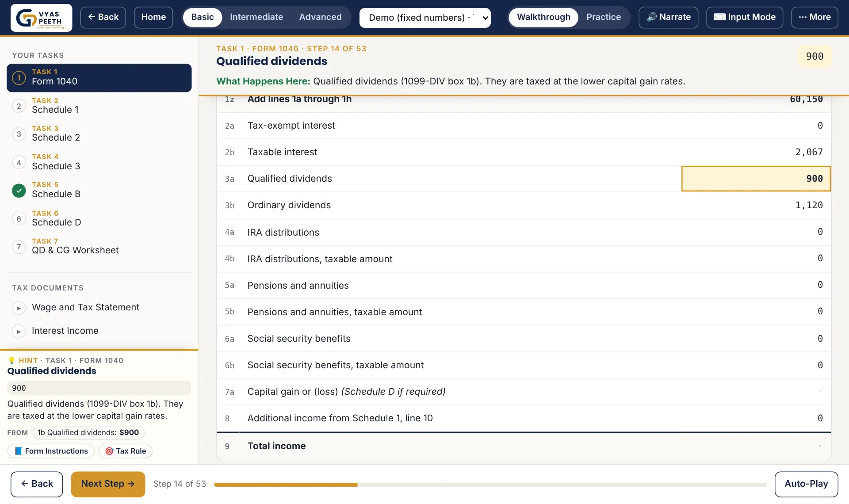Select the Task 2 number circle
The height and width of the screenshot is (504, 849).
19,106
